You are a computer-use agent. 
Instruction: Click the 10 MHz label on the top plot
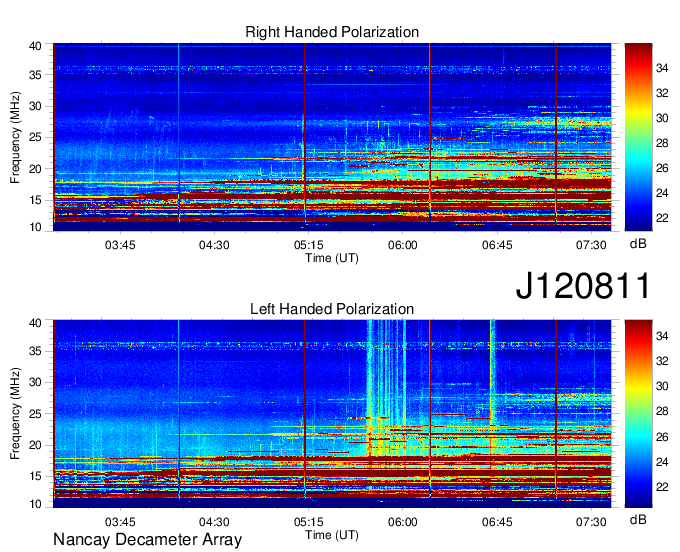pyautogui.click(x=36, y=228)
